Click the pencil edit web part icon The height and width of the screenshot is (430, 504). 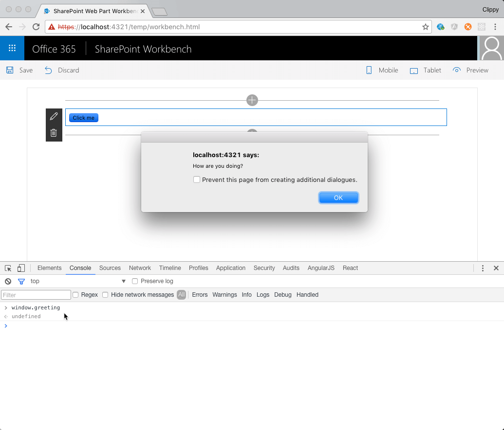54,117
